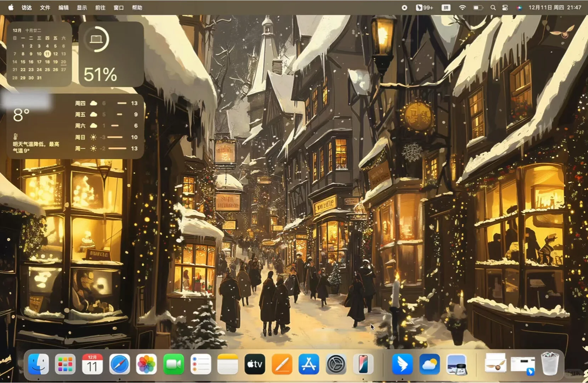Click the 51% battery widget text
Image resolution: width=588 pixels, height=383 pixels.
click(100, 74)
